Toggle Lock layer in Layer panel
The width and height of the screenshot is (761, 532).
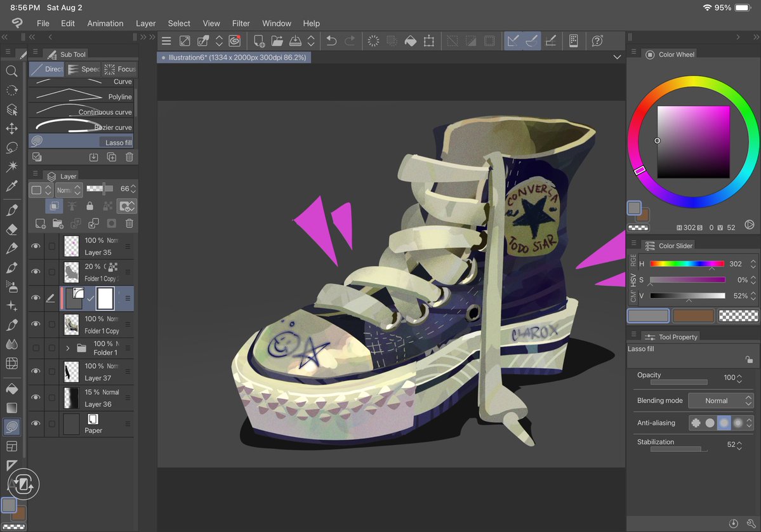[x=89, y=206]
